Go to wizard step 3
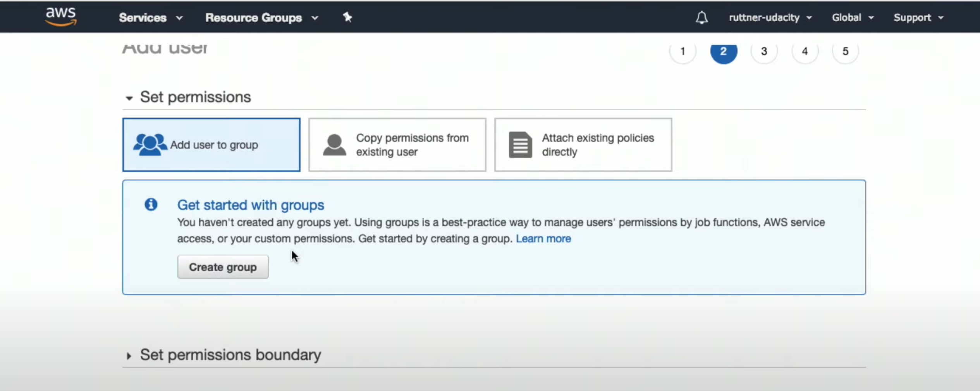The height and width of the screenshot is (391, 980). 764,51
